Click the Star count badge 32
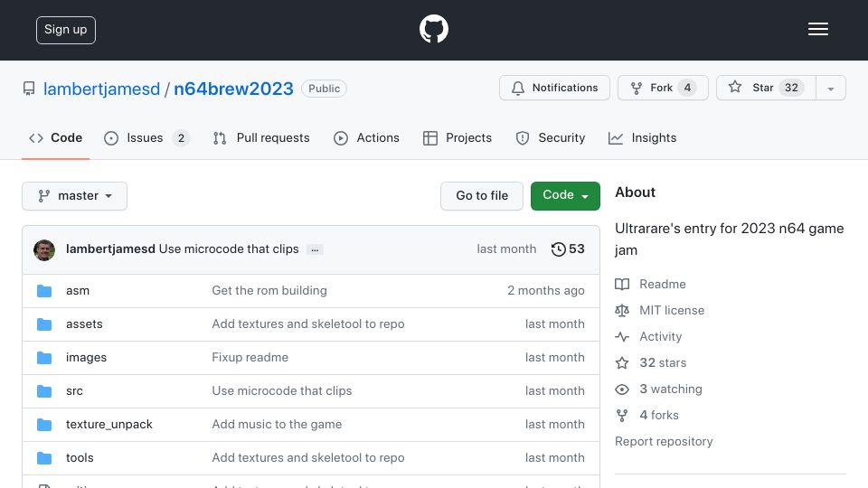868x488 pixels. point(792,88)
